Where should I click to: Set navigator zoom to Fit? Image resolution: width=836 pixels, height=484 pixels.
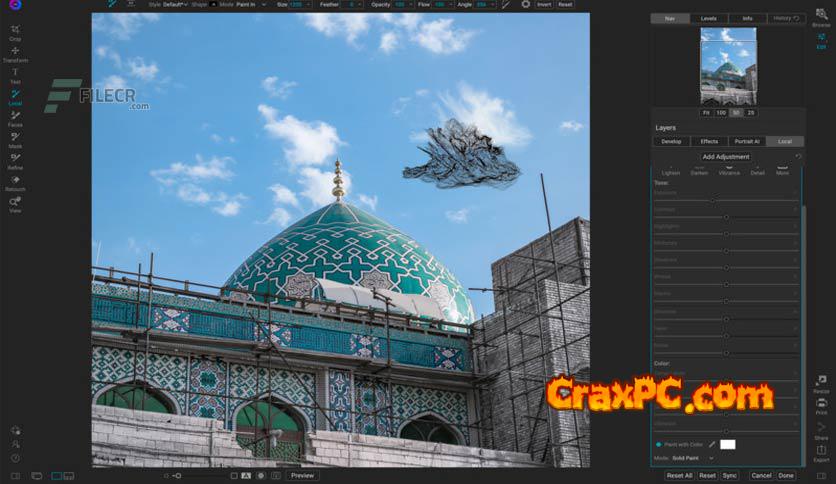pos(706,112)
